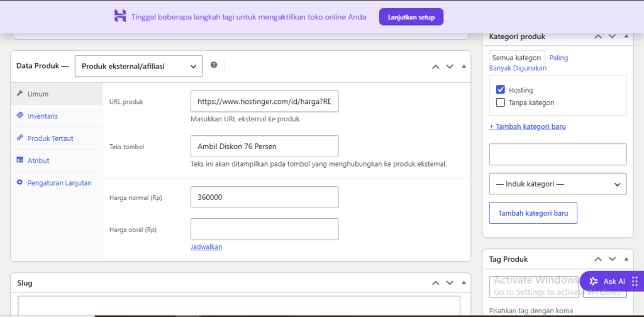Focus the Slug text field
Viewport: 644px width, 317px height.
point(238,306)
